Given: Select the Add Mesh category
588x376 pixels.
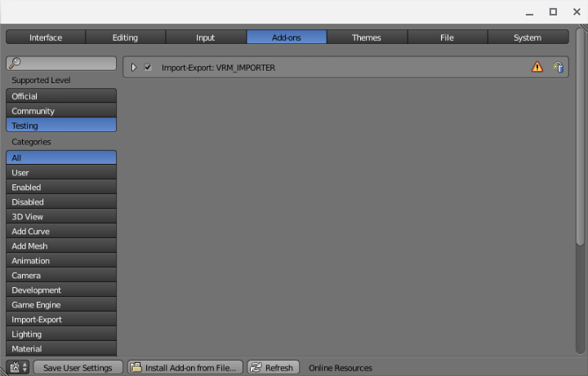Looking at the screenshot, I should [61, 246].
